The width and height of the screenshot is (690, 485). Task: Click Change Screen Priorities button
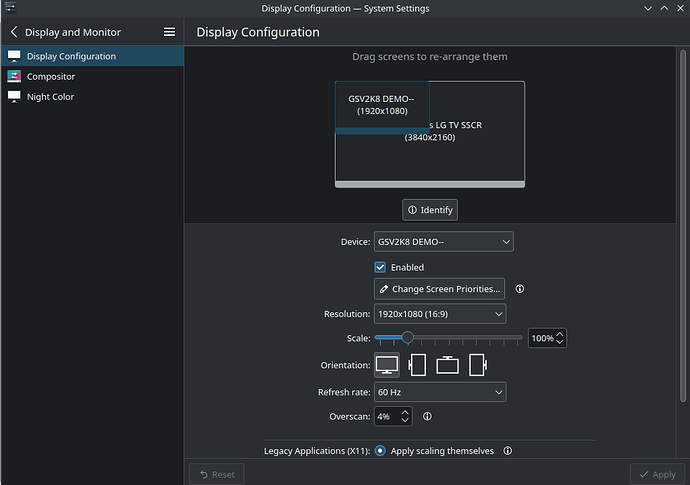(439, 289)
